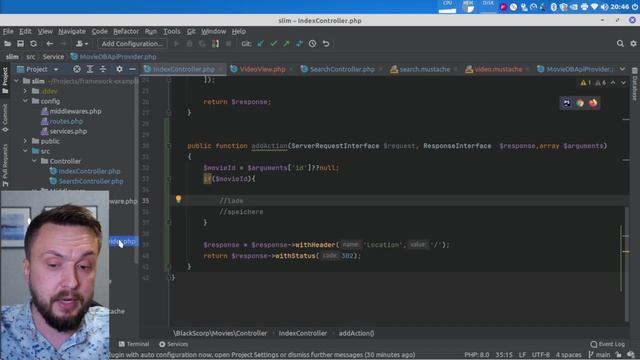640x360 pixels.
Task: Collapse the Controller folder
Action: tap(34, 161)
